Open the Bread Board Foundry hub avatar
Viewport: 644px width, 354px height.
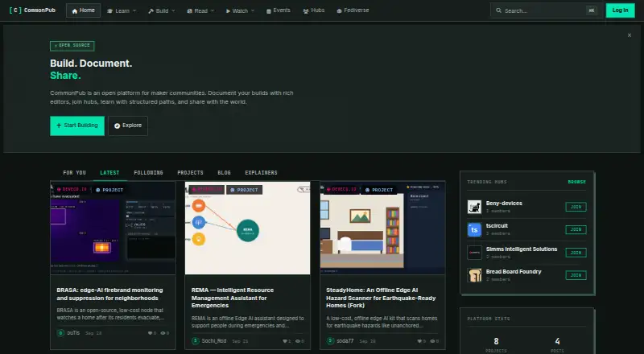tap(474, 276)
